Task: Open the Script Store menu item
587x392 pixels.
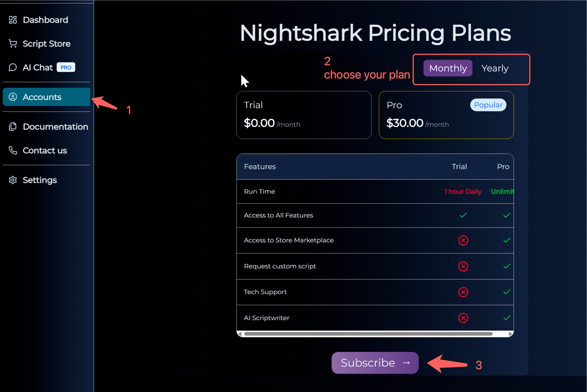Action: point(46,44)
